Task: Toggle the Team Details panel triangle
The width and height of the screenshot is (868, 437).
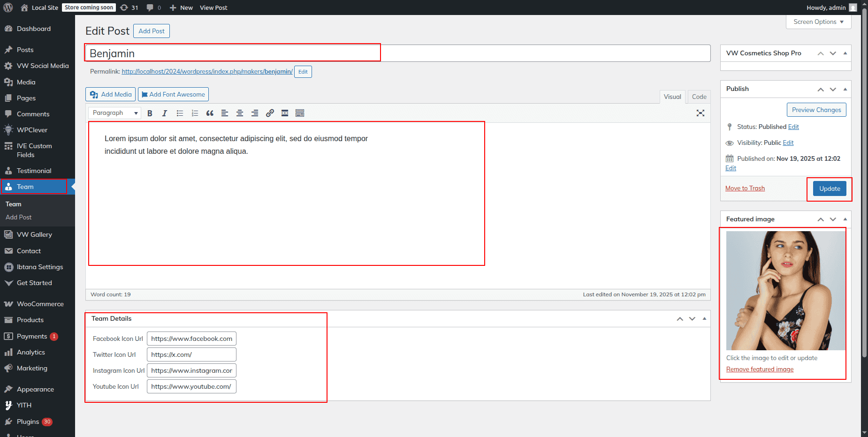Action: (704, 319)
